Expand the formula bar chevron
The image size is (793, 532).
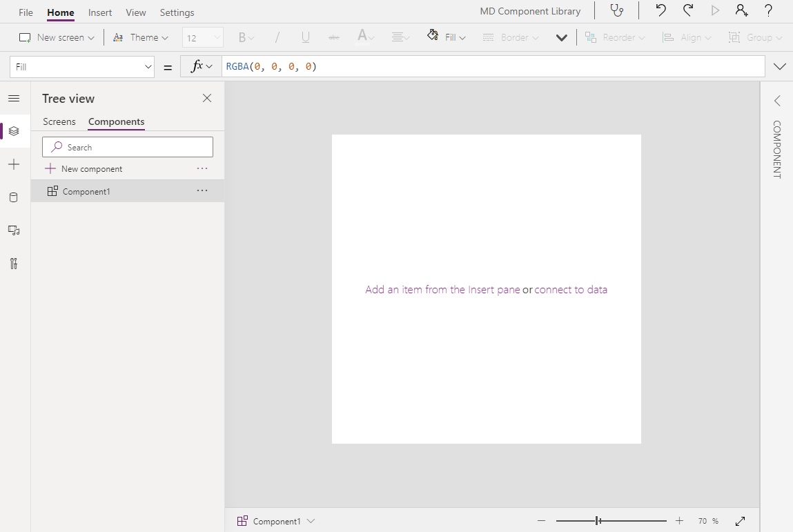click(780, 67)
